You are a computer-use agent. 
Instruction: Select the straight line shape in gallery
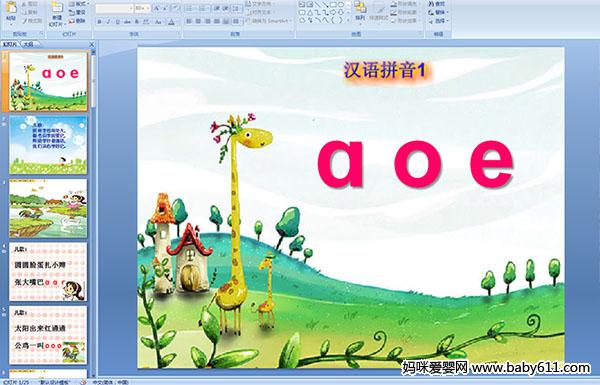click(318, 4)
